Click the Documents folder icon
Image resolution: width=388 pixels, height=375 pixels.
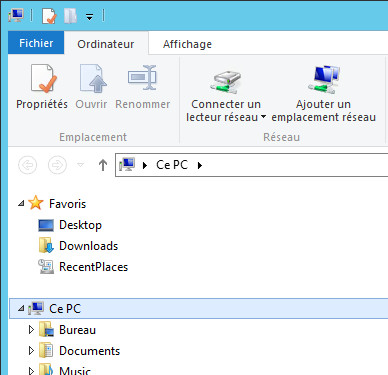(x=46, y=350)
